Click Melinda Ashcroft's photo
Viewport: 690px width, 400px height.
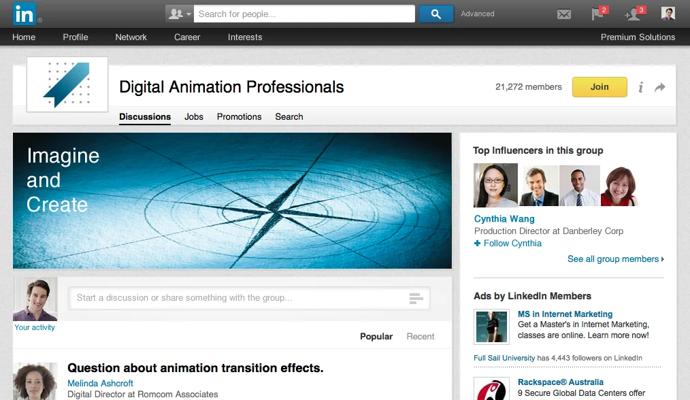(x=35, y=381)
